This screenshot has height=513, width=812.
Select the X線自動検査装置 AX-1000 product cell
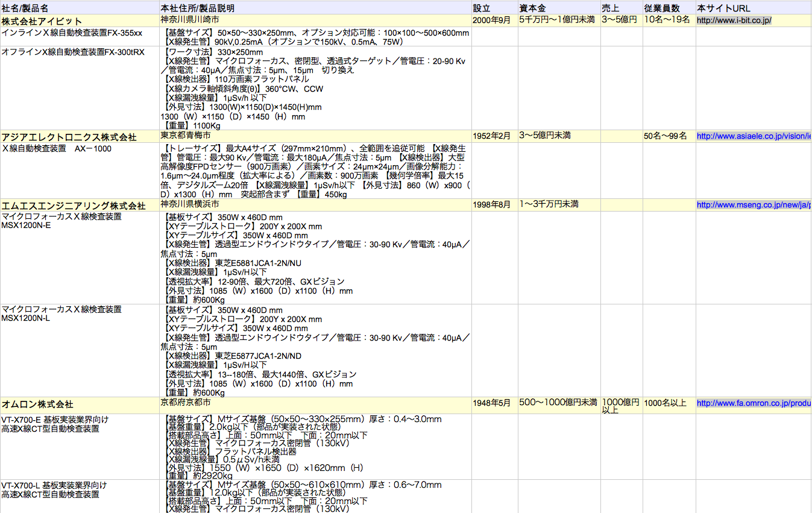80,171
